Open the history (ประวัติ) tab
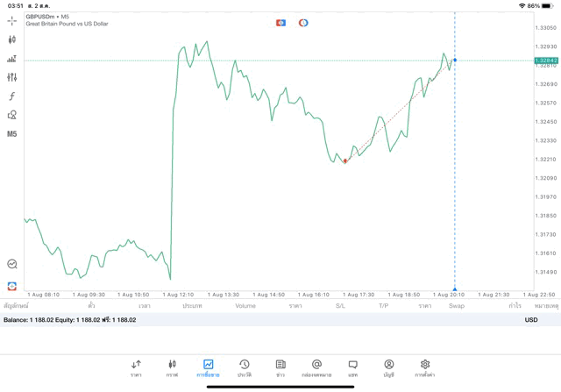 pyautogui.click(x=244, y=367)
